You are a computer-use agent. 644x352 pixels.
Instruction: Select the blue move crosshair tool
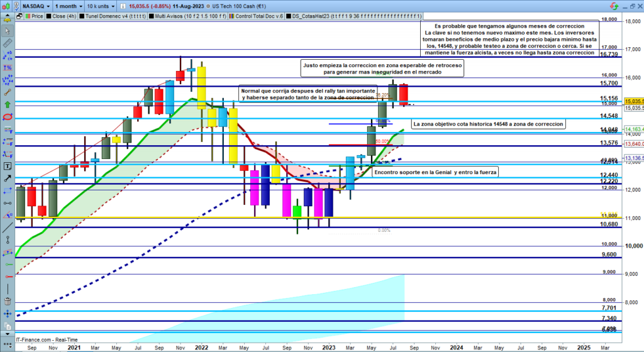click(x=6, y=313)
